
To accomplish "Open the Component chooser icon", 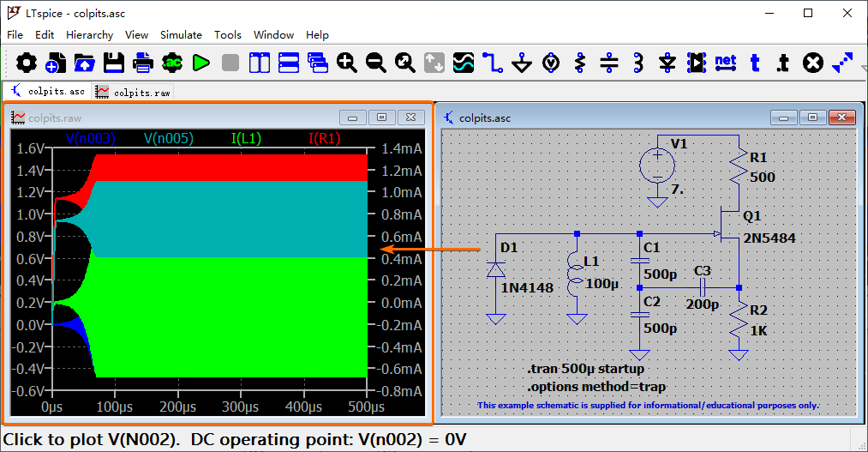I will click(x=697, y=63).
